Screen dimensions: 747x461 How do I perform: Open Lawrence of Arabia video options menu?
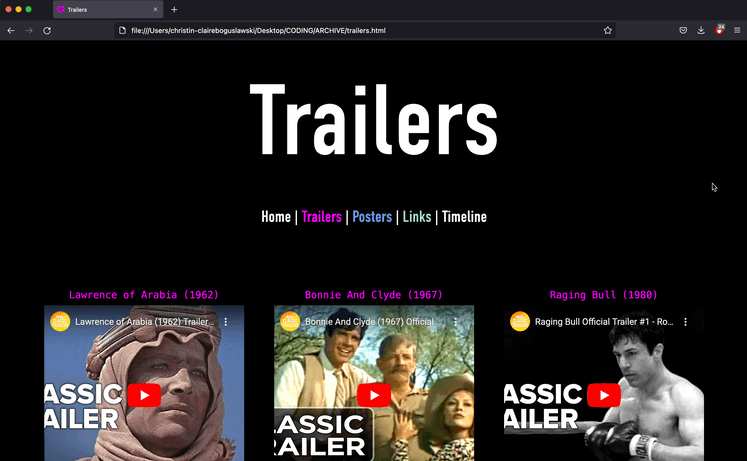click(x=226, y=322)
